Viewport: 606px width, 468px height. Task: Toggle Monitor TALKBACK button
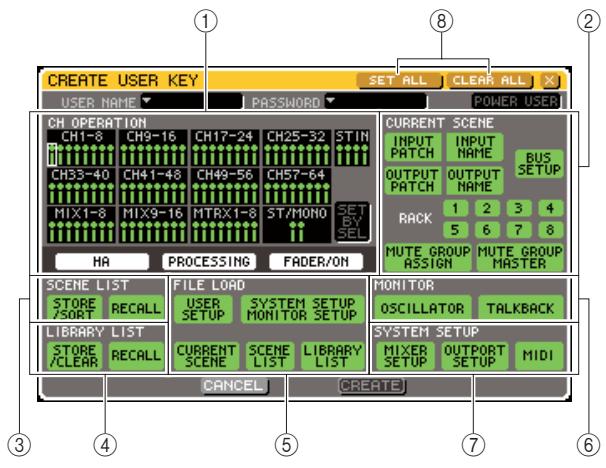click(521, 308)
